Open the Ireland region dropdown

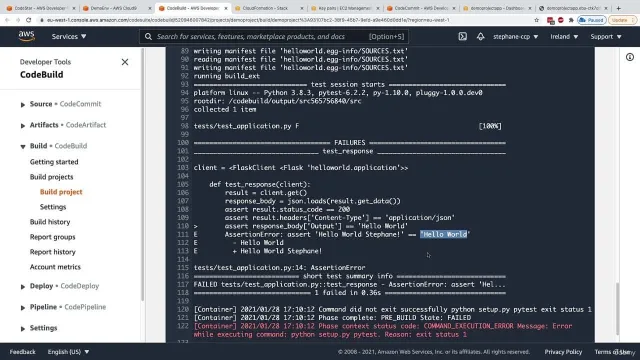coord(564,36)
